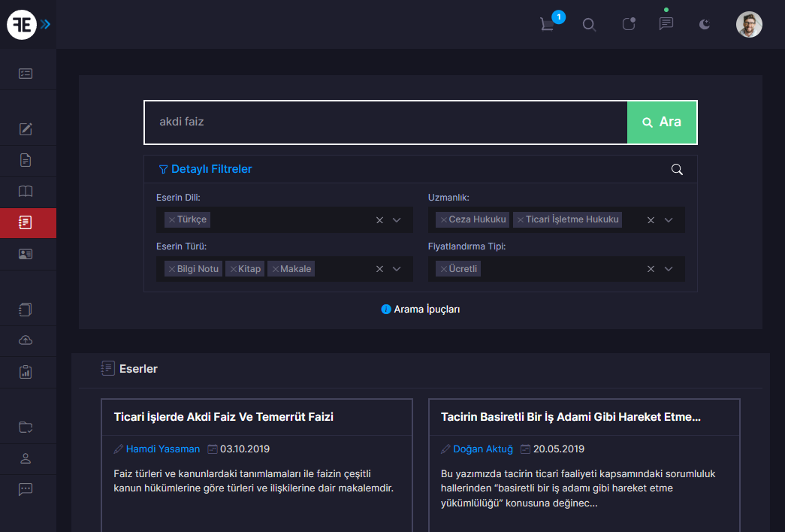Open the Arama İpuçları link

coord(421,309)
